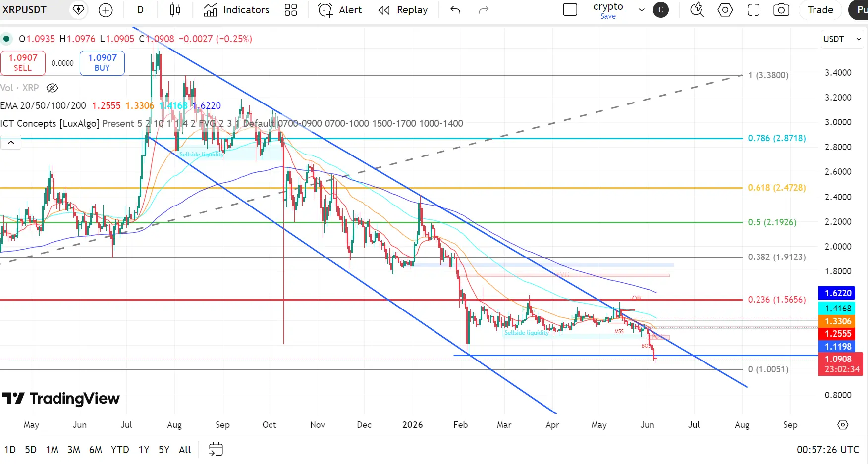Select the 1 (3.3800) Fib level label

click(768, 75)
